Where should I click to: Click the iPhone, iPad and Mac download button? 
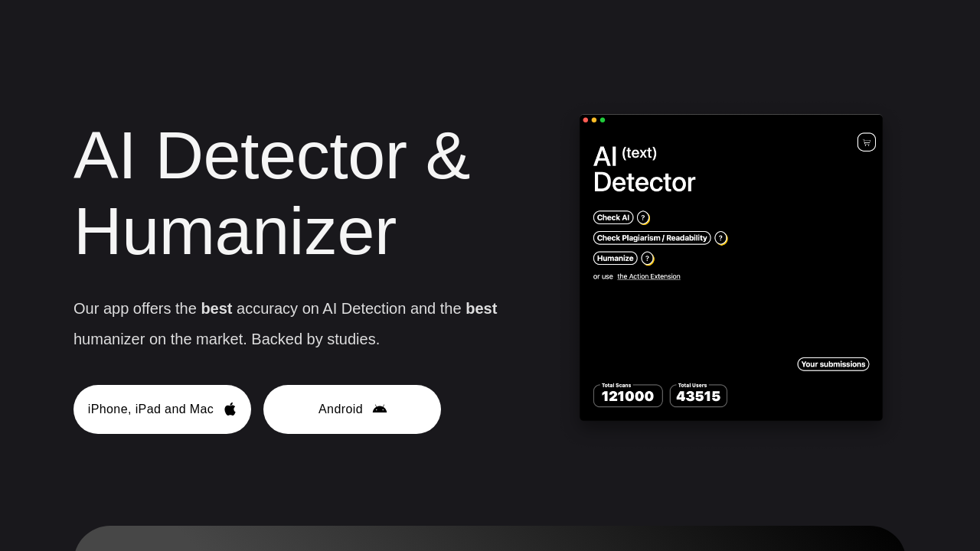pos(162,409)
